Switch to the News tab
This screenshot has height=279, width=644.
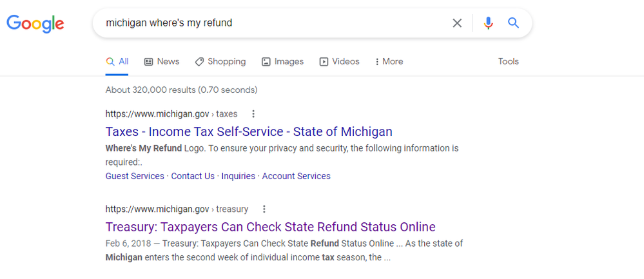(162, 62)
